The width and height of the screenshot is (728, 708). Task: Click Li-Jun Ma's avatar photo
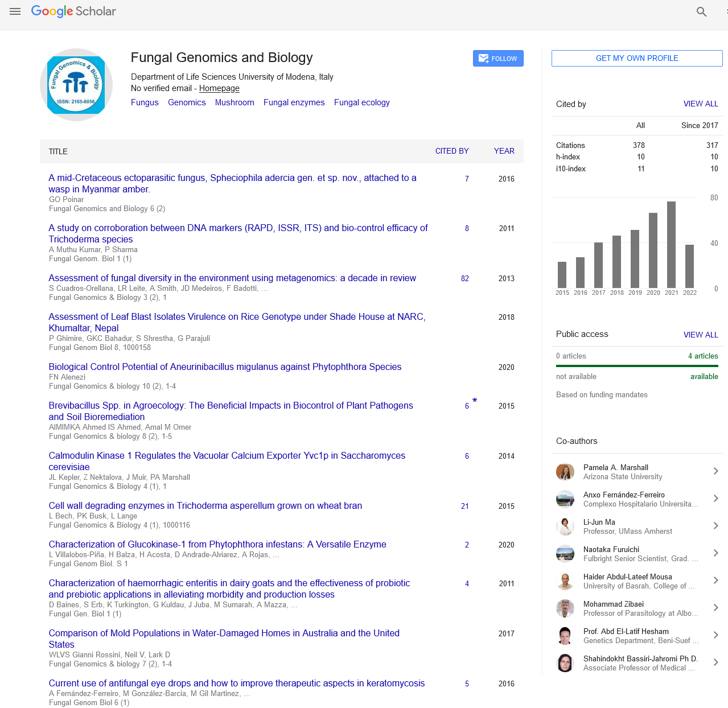565,526
